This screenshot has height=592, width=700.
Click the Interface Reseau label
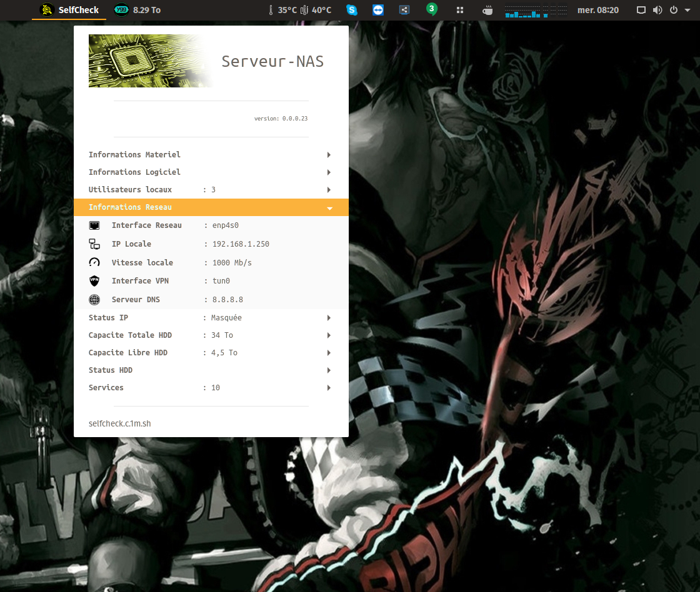click(x=146, y=225)
